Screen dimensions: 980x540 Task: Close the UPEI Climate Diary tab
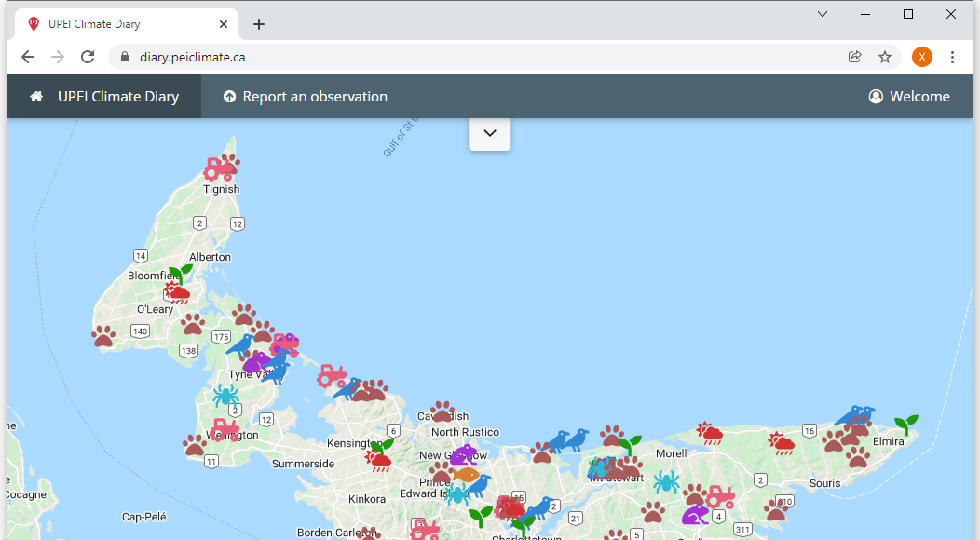coord(224,24)
